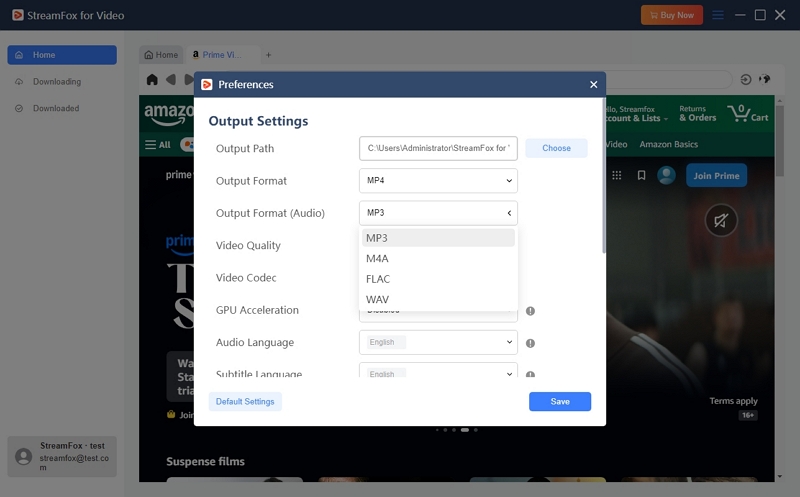Open the Amazon Cart
The height and width of the screenshot is (497, 800).
(x=748, y=113)
